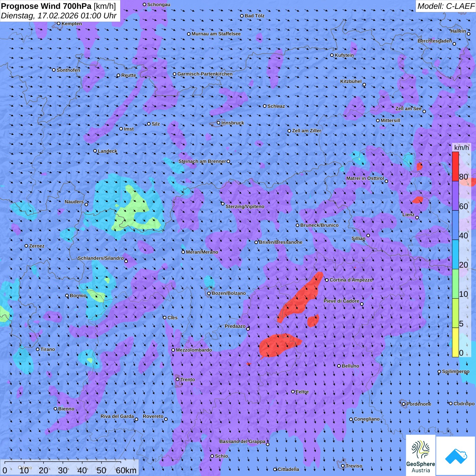Image resolution: width=476 pixels, height=476 pixels.
Task: Click the Sterzing/Vipiteno marker
Action: [x=223, y=204]
